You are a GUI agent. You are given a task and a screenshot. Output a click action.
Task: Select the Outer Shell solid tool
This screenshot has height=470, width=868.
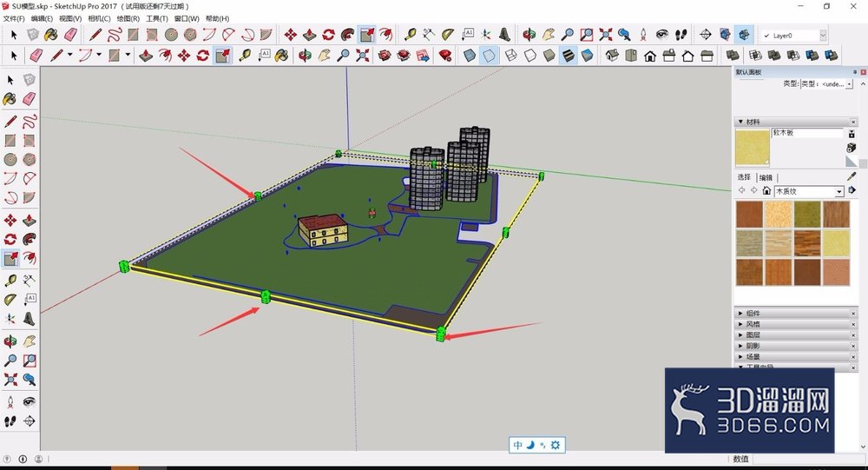click(x=733, y=56)
